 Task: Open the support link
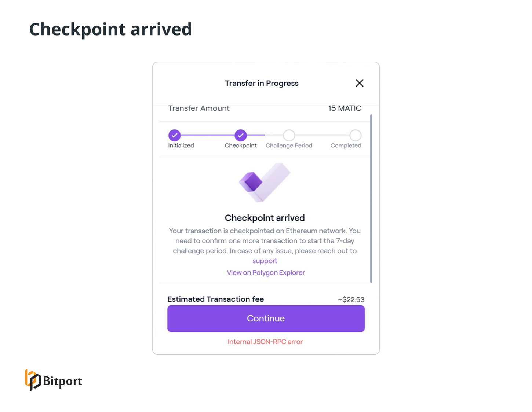pos(265,261)
